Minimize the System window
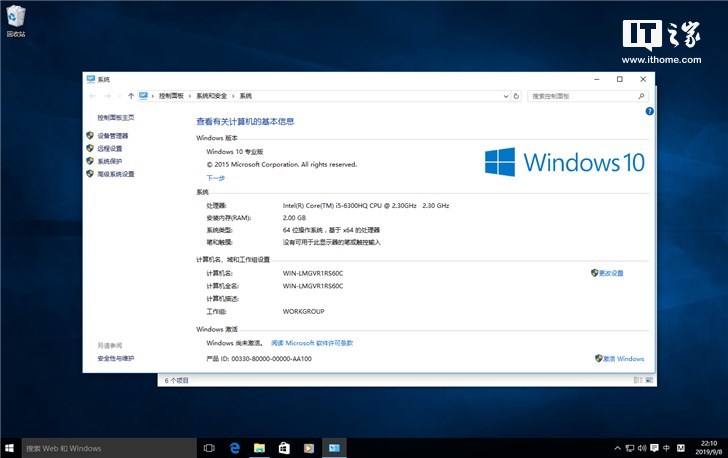 tap(597, 79)
